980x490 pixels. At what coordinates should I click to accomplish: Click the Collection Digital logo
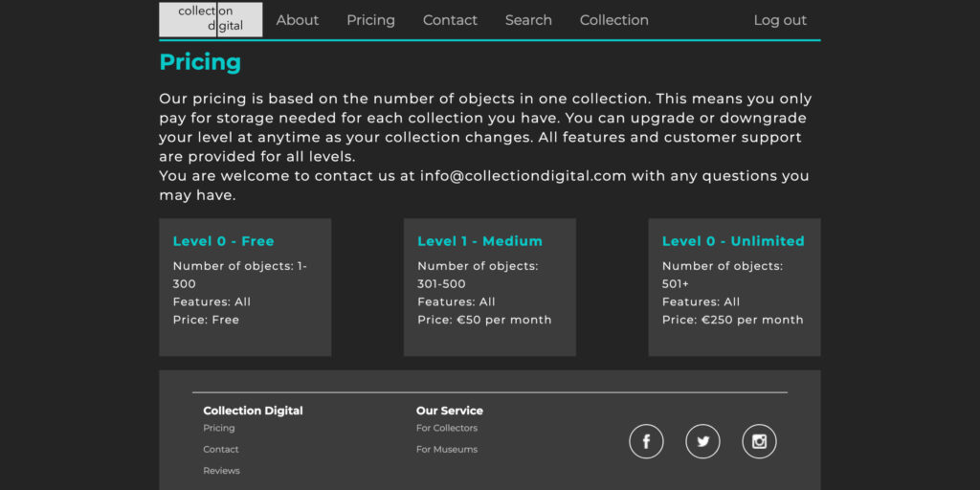211,19
